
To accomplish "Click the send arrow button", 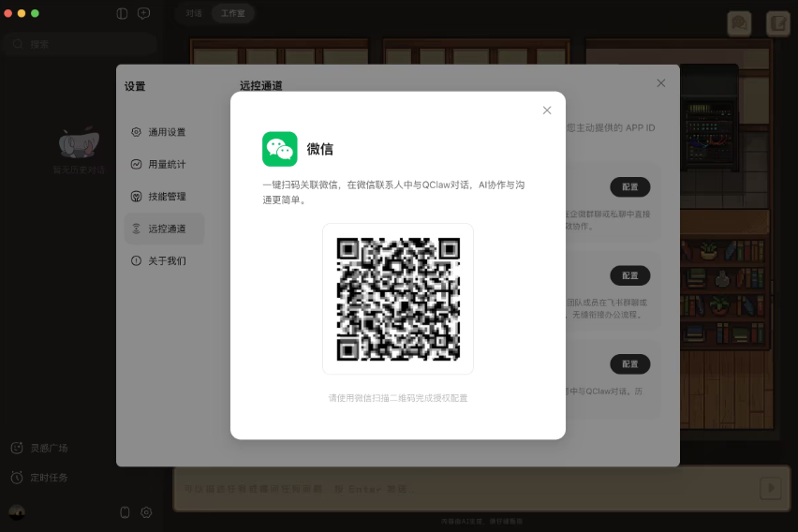I will 771,488.
